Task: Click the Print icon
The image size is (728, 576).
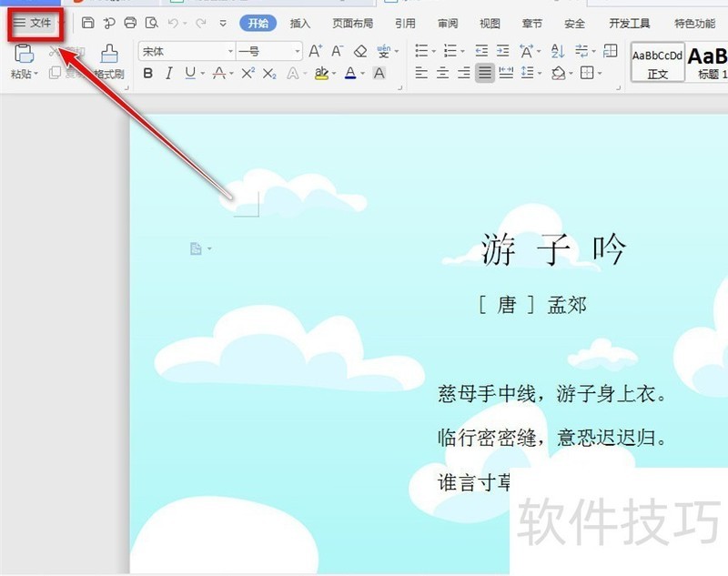Action: 130,23
